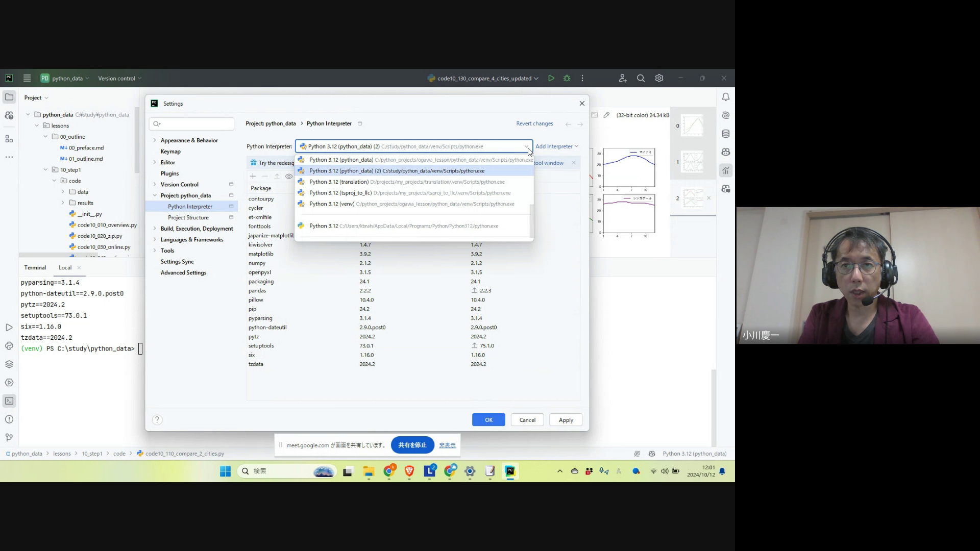
Task: Click the Apply button
Action: point(566,420)
